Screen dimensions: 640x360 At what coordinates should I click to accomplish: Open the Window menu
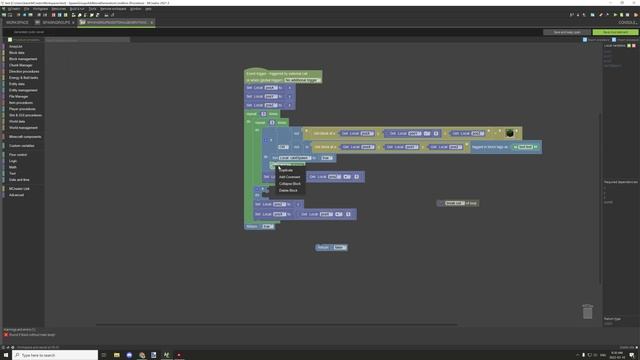tap(136, 9)
